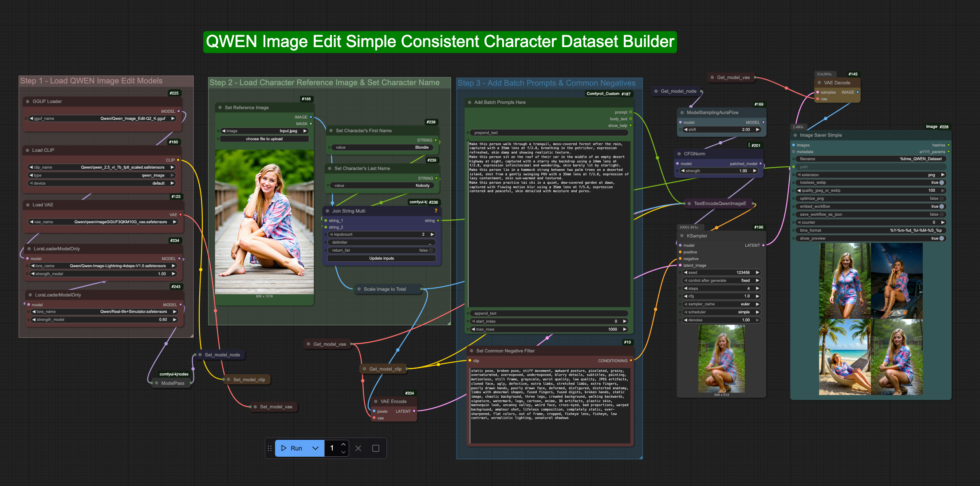
Task: Collapse the KSampler node using its title dot
Action: pyautogui.click(x=682, y=236)
